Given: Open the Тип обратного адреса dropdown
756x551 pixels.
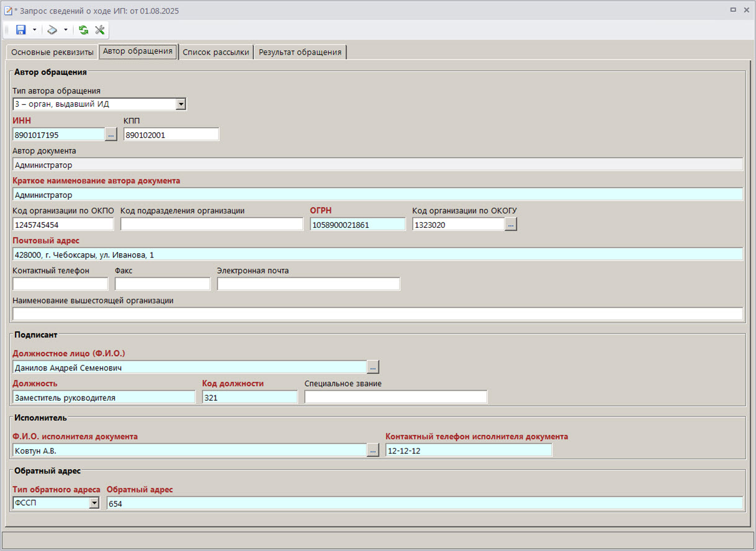Looking at the screenshot, I should 94,503.
